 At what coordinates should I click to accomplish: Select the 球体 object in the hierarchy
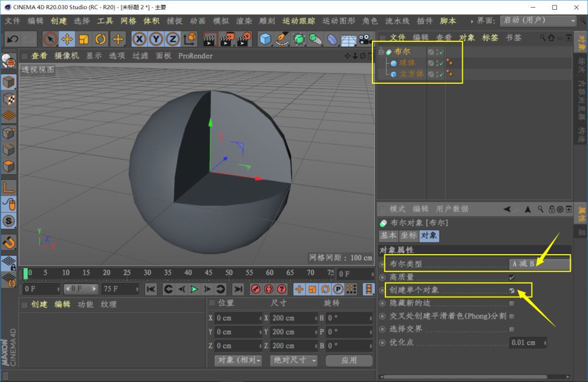(x=407, y=63)
